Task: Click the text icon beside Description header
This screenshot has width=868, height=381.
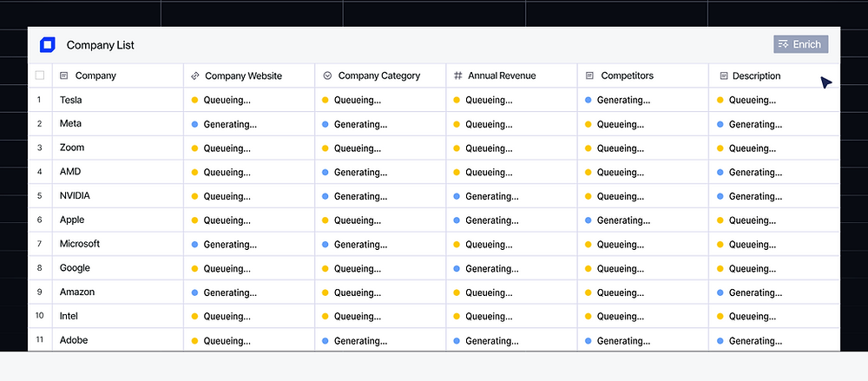Action: pos(724,76)
